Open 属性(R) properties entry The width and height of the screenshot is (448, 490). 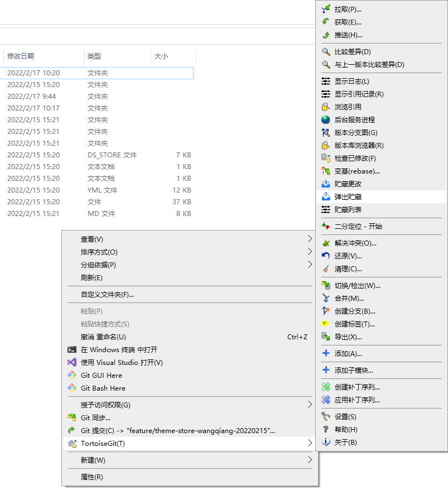tap(190, 477)
